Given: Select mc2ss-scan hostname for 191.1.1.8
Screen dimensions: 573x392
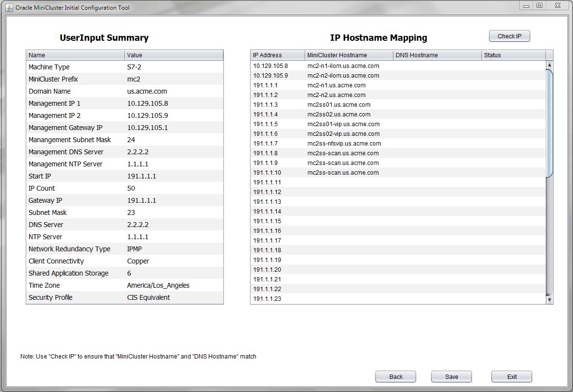Looking at the screenshot, I should click(x=343, y=153).
